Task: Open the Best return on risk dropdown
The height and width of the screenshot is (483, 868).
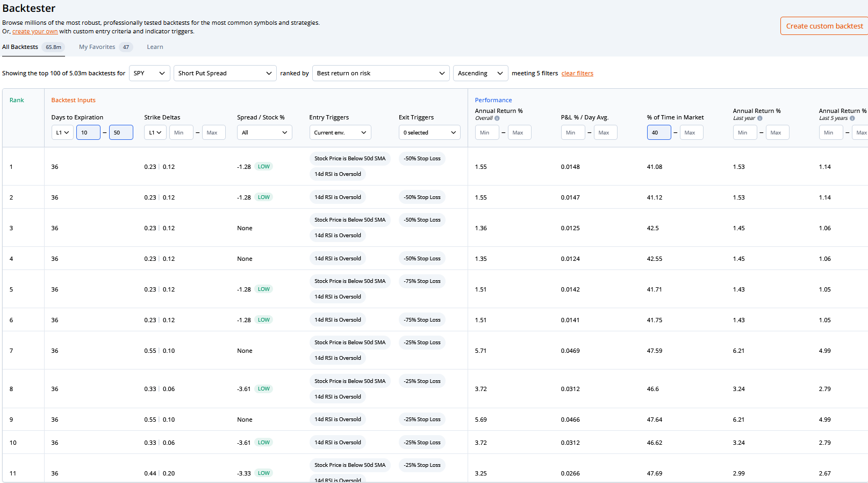Action: (x=381, y=73)
